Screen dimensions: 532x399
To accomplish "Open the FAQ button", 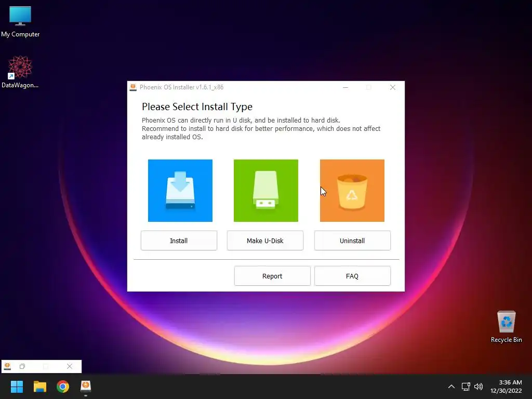I will point(352,276).
